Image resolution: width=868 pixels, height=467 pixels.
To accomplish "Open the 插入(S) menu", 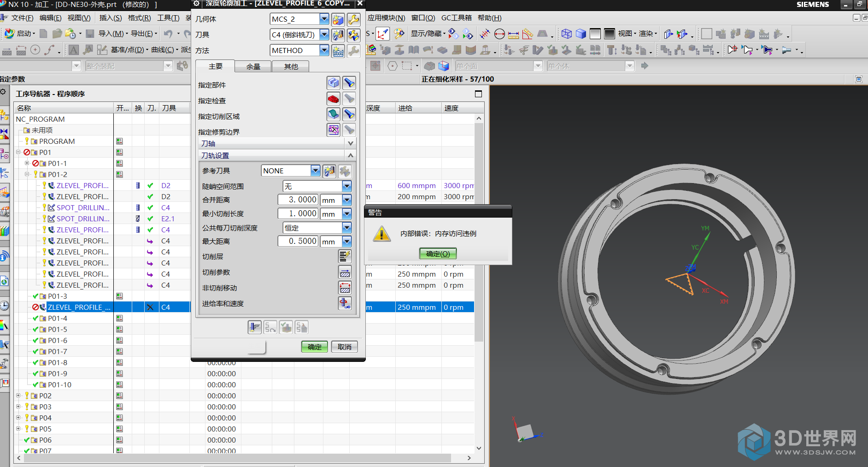I will (111, 18).
